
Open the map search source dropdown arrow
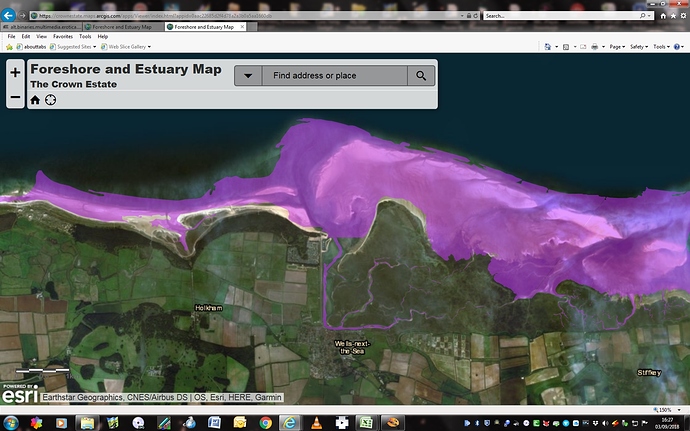click(248, 76)
